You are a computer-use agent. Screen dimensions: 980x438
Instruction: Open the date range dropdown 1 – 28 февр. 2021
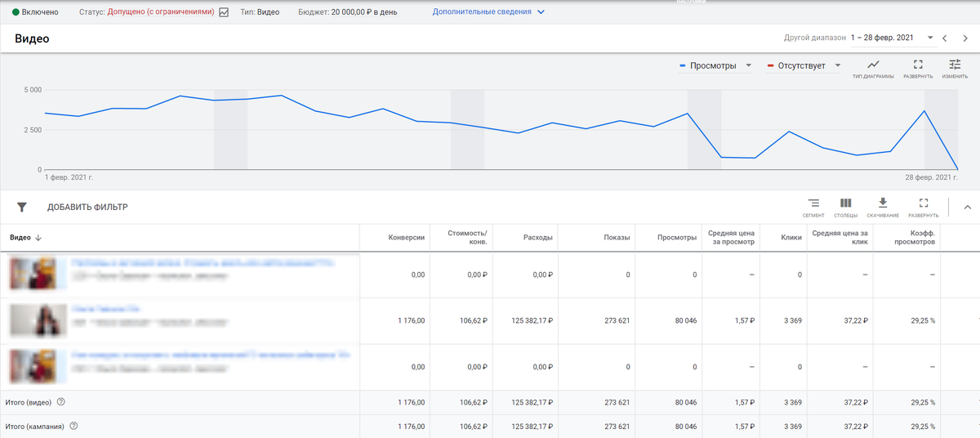click(x=892, y=38)
